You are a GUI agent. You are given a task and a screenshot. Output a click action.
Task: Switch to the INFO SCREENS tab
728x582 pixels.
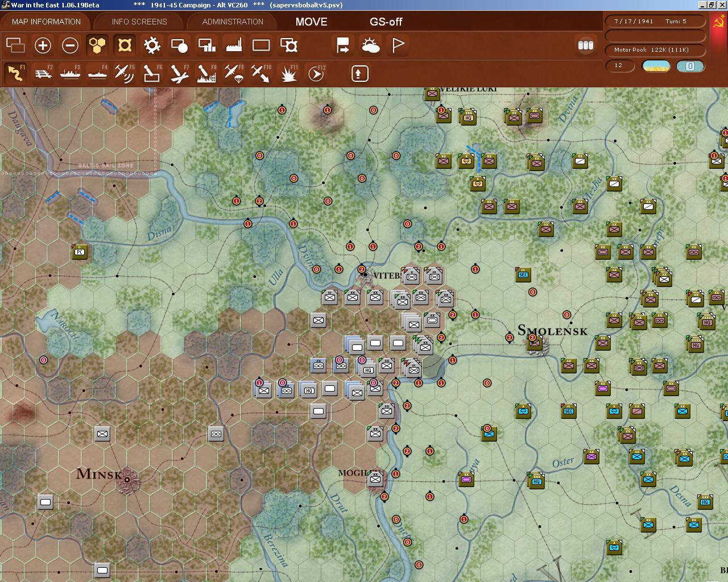pyautogui.click(x=139, y=22)
